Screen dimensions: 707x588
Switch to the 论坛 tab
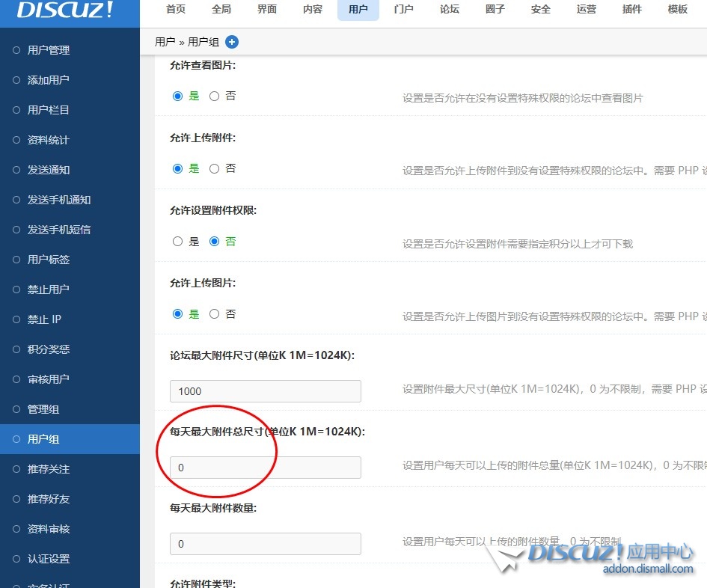[449, 10]
